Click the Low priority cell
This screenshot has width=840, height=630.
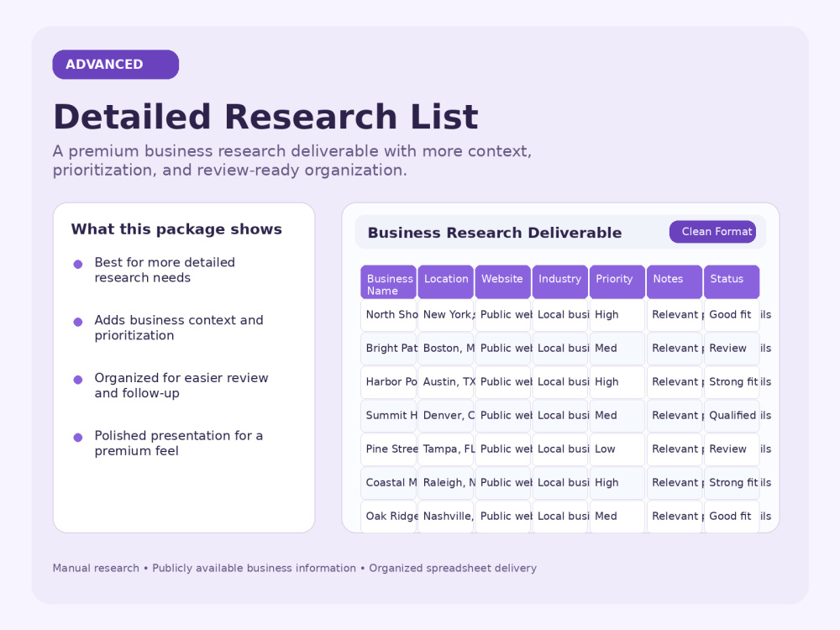point(617,449)
